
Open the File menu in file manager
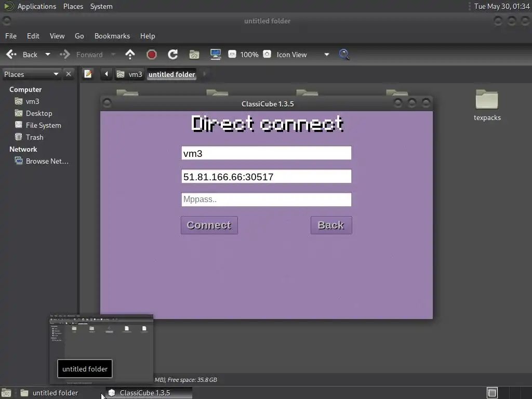click(x=11, y=36)
